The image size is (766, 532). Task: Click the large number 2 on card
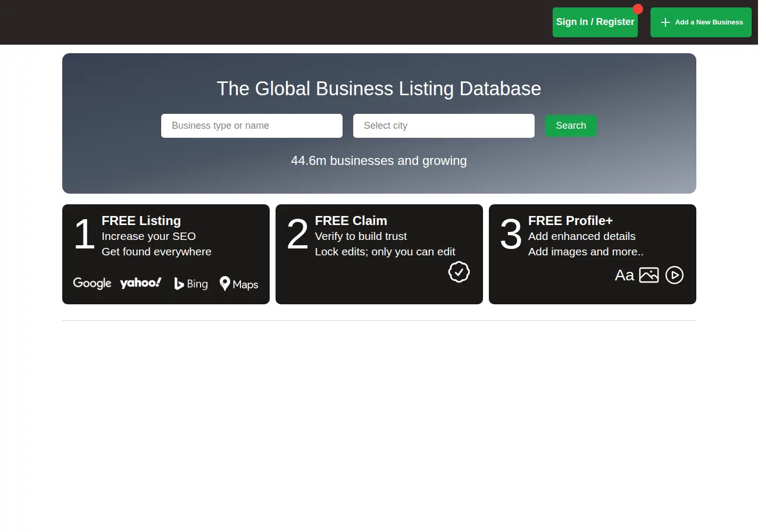pos(297,234)
